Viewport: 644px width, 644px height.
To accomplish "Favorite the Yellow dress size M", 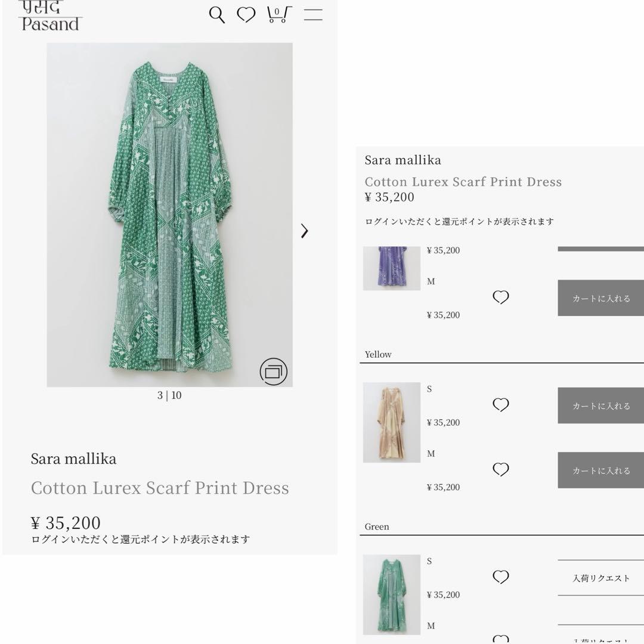I will (x=501, y=470).
